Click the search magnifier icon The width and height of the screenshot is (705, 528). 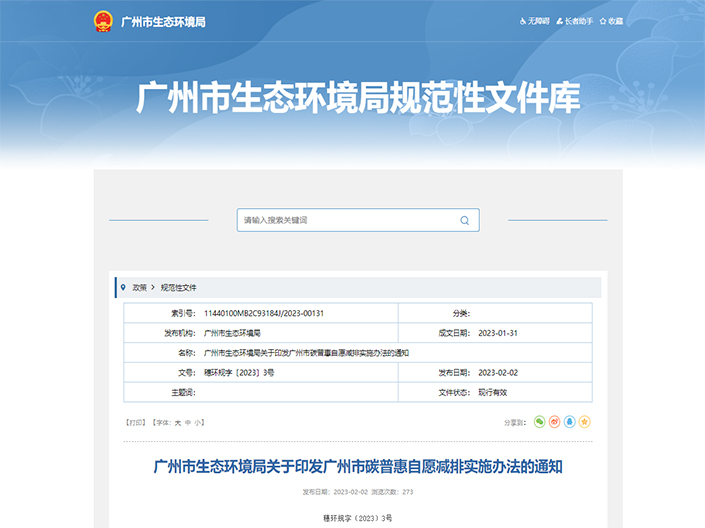coord(464,220)
